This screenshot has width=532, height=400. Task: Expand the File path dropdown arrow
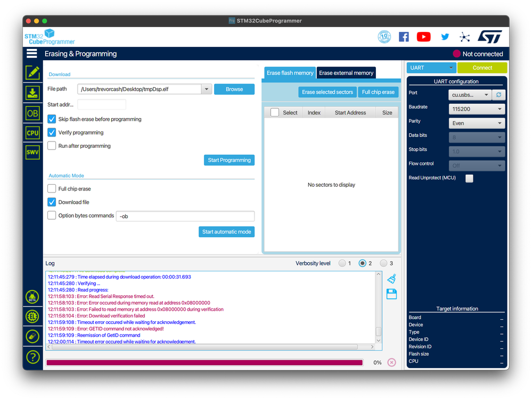[206, 89]
